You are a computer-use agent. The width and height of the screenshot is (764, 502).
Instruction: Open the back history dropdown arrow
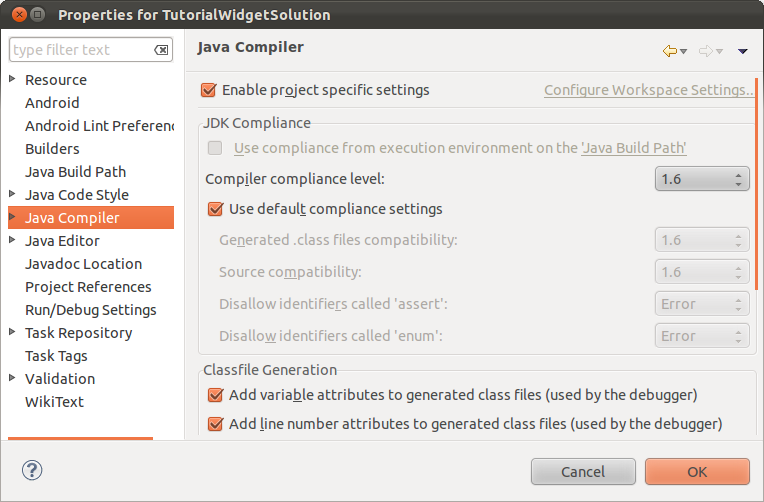click(684, 51)
